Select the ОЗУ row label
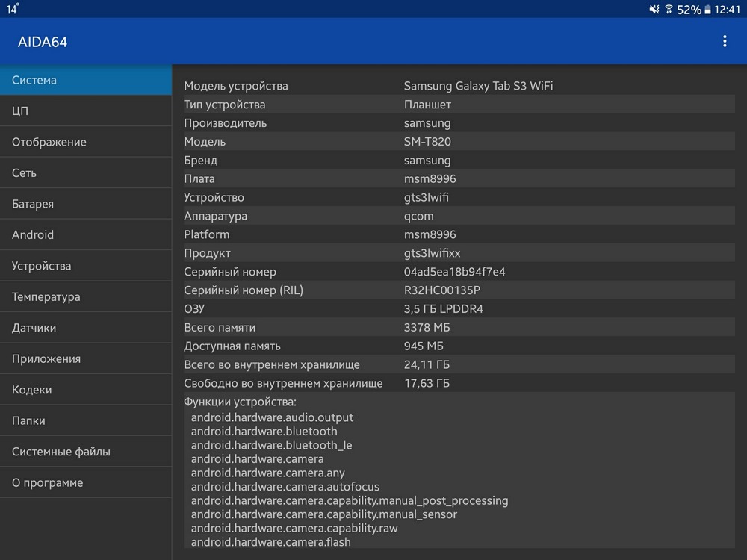This screenshot has height=560, width=747. coord(194,308)
